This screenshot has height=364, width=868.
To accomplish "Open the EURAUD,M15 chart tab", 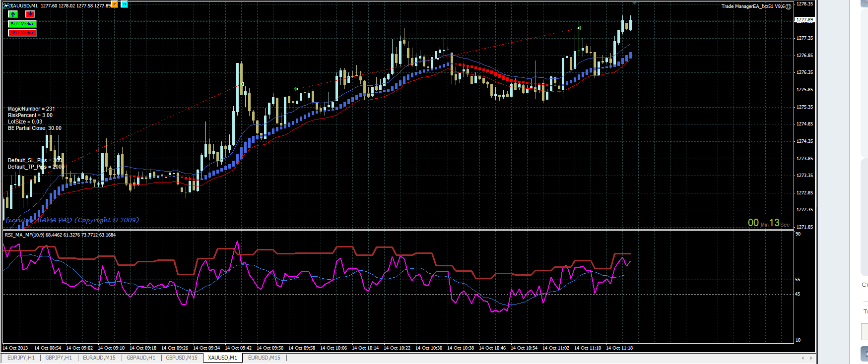I will (x=99, y=358).
